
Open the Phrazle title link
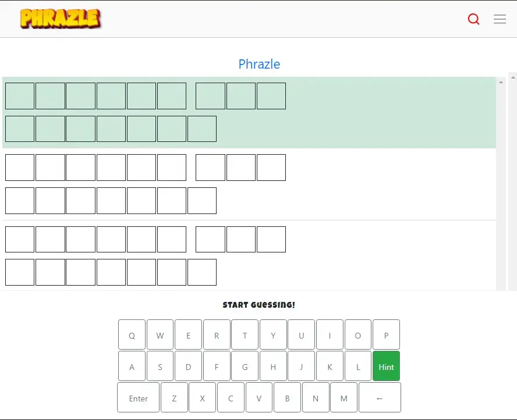coord(259,64)
